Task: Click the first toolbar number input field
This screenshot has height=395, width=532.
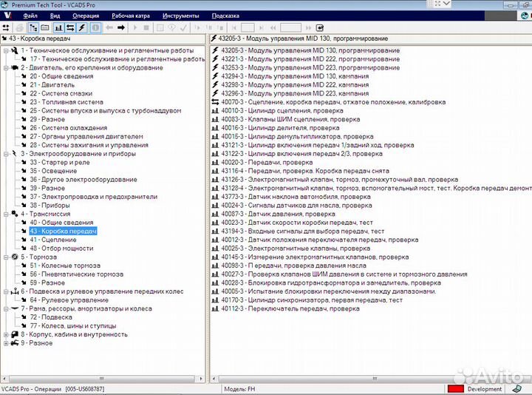Action: tap(248, 28)
